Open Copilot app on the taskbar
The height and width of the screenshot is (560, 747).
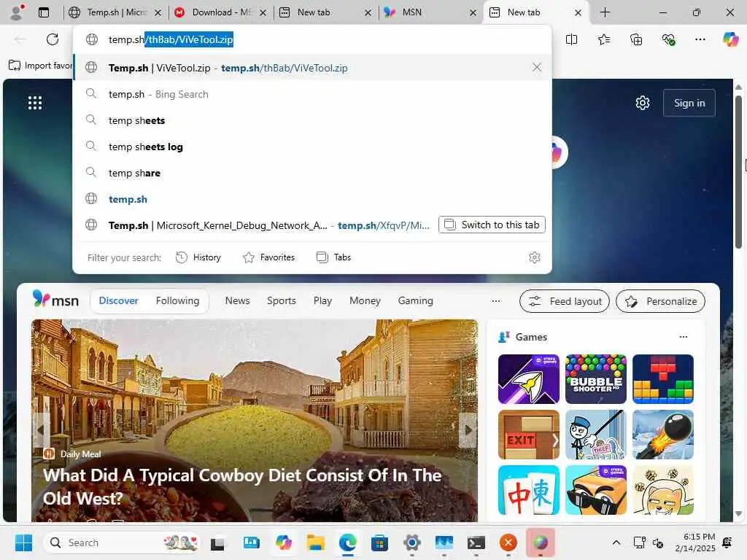point(284,542)
